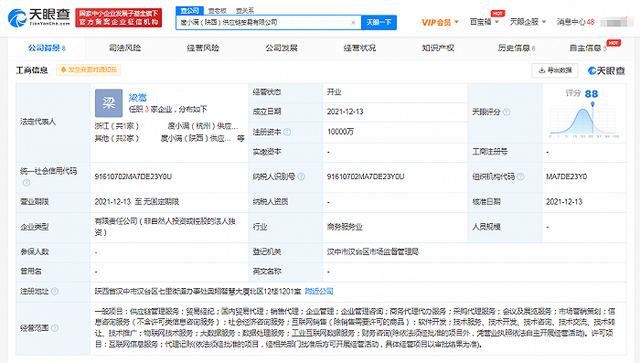640x363 pixels.
Task: Open 度小满(陕西)供应 company link
Action: point(196,138)
